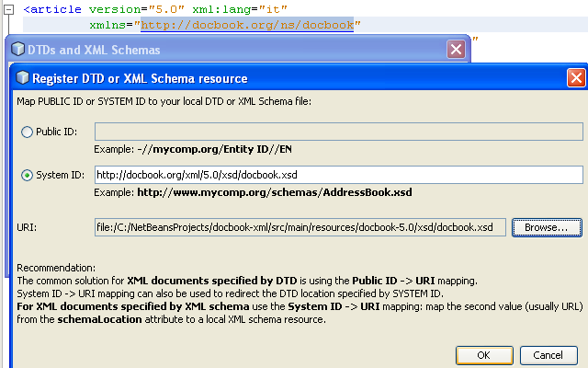Confirm with the OK button
The height and width of the screenshot is (368, 588).
(484, 355)
